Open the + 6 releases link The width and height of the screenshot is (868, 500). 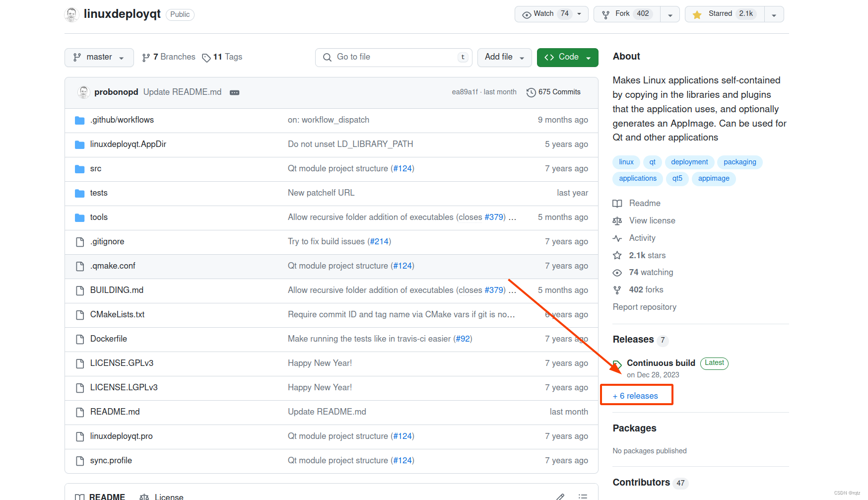(x=635, y=396)
